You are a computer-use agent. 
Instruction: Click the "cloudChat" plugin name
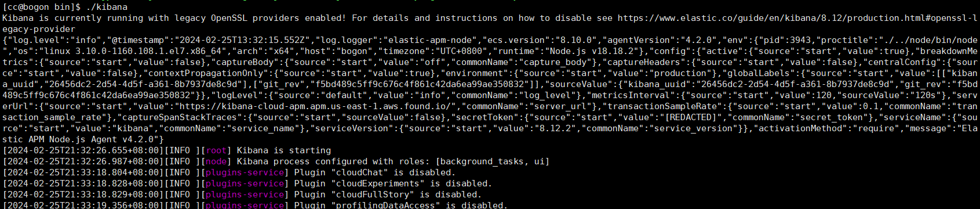[x=359, y=172]
